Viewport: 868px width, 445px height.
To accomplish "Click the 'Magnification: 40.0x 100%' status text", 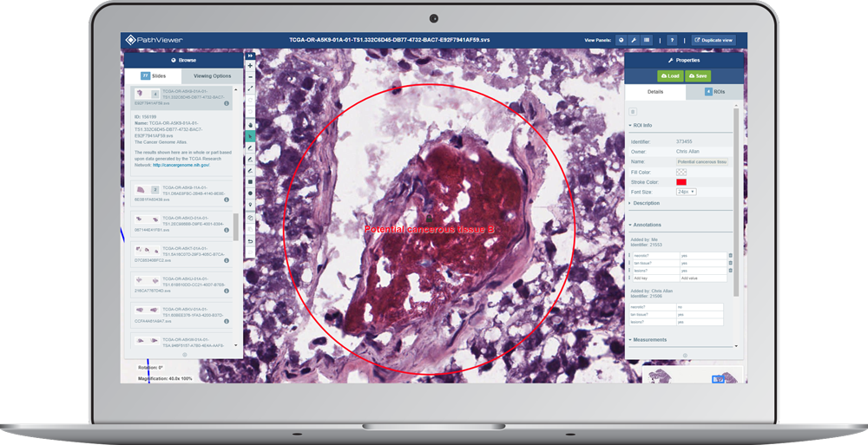I will coord(165,378).
